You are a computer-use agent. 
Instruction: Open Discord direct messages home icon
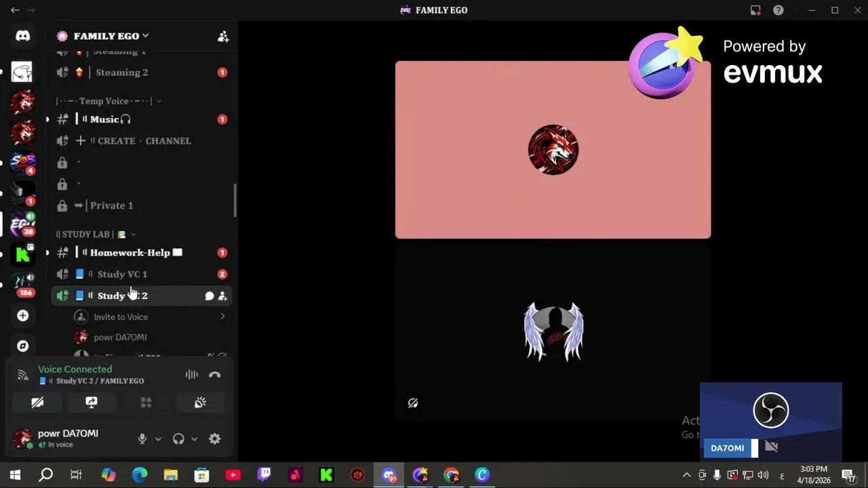point(22,36)
